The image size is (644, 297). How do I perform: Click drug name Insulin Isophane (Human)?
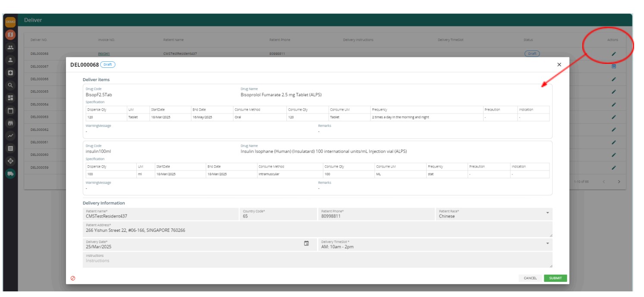click(324, 152)
